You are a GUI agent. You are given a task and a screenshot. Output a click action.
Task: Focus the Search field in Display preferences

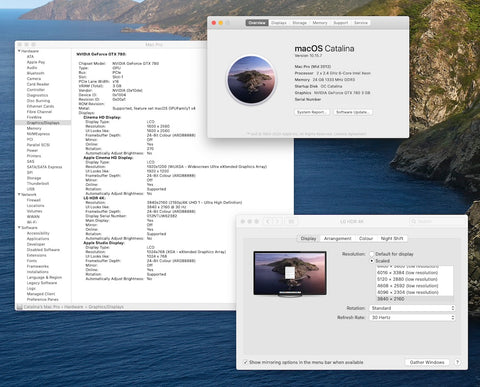[435, 221]
